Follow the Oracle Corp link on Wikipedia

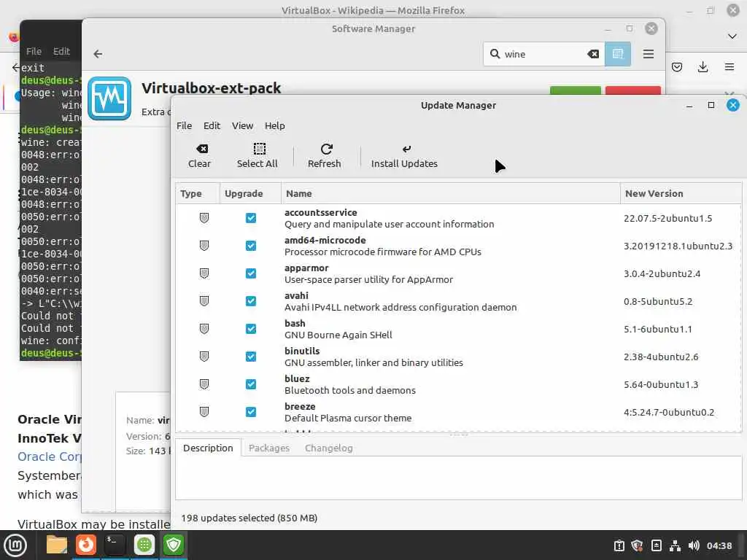coord(50,456)
